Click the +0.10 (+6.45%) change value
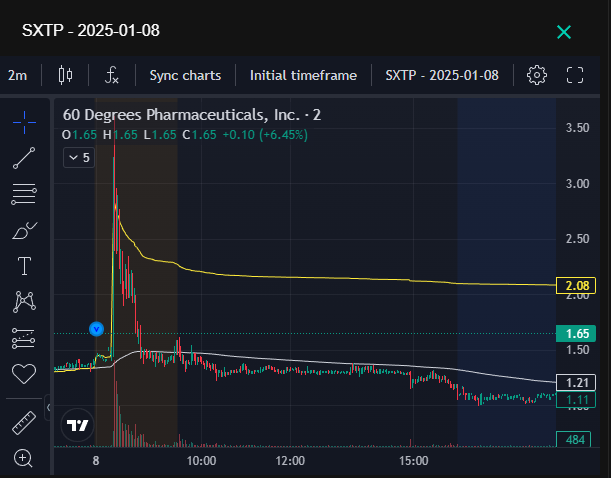Screen dimensions: 611x478 click(x=265, y=135)
